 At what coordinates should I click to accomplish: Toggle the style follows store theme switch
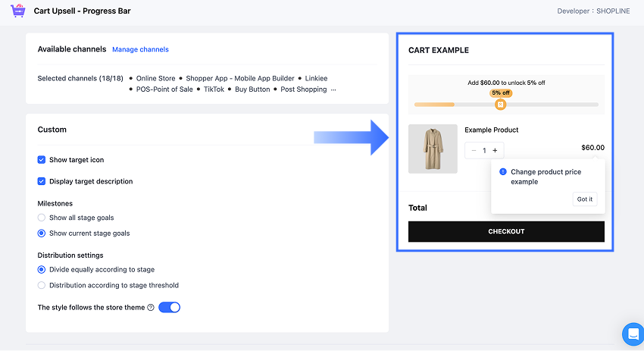[169, 307]
